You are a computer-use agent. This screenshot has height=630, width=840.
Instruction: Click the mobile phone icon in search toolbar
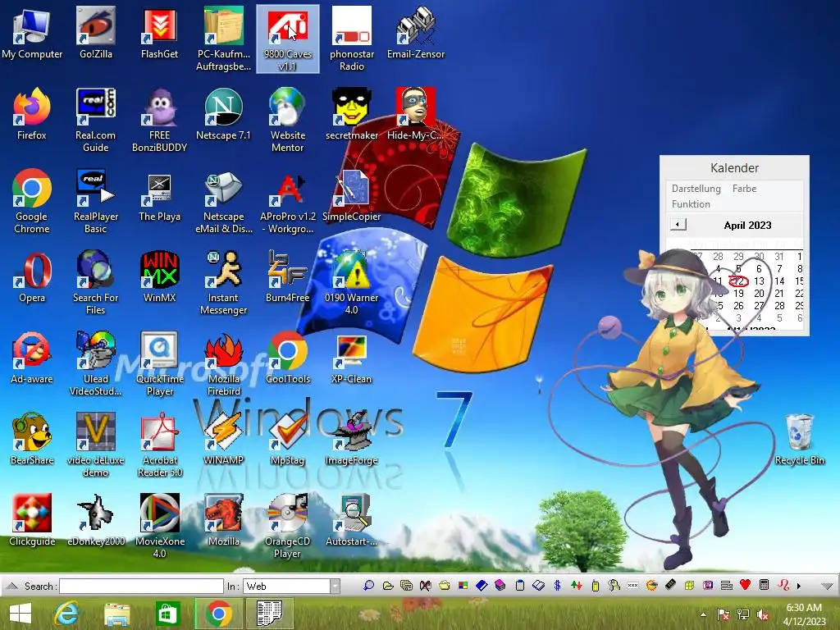(596, 586)
